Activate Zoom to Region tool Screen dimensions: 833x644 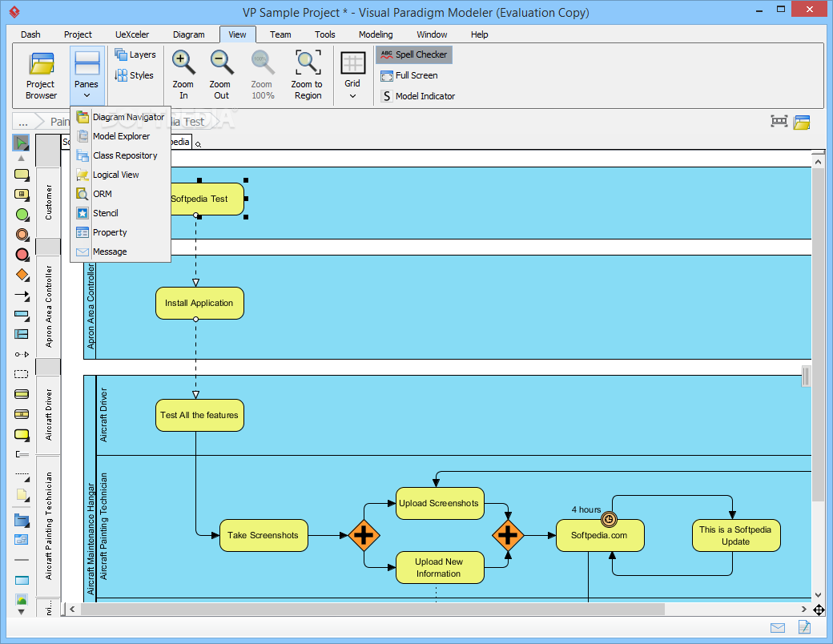click(x=308, y=75)
